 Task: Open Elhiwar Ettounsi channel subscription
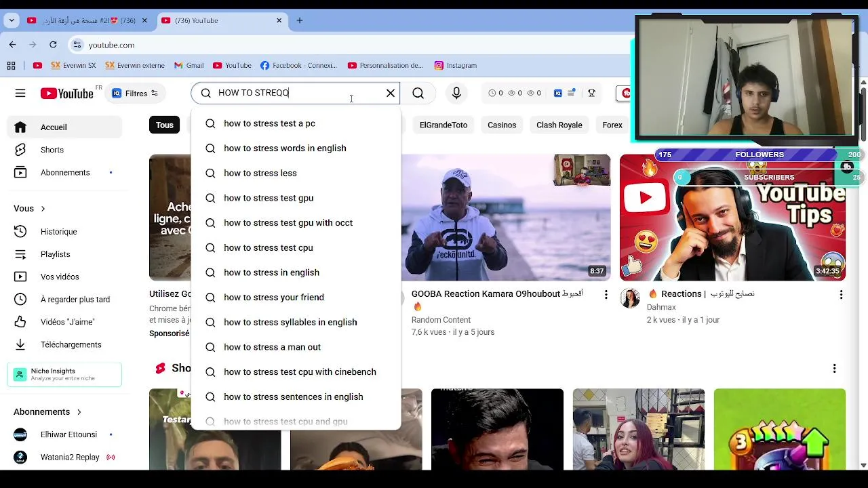pyautogui.click(x=65, y=434)
